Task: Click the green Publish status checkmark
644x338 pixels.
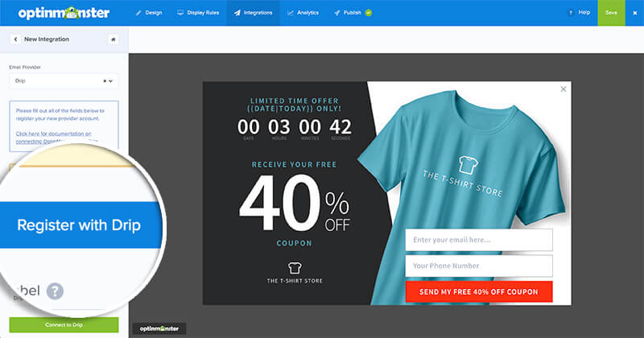Action: point(369,13)
